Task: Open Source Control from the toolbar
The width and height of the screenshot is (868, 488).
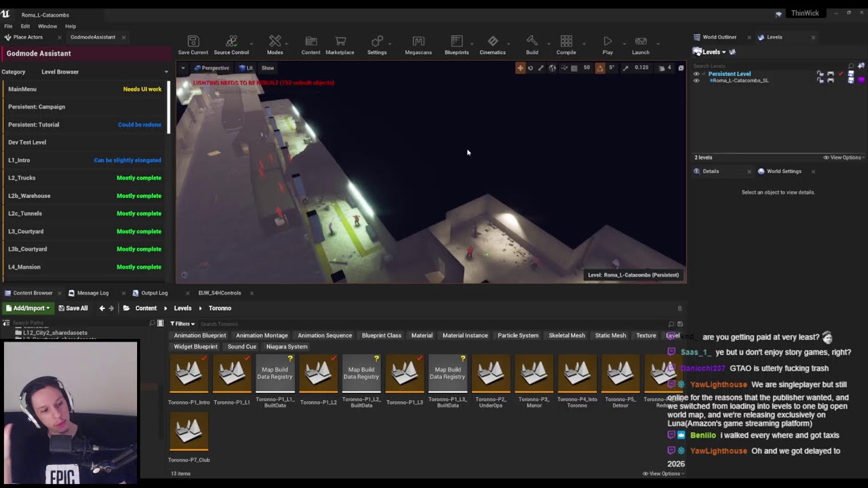Action: 231,45
